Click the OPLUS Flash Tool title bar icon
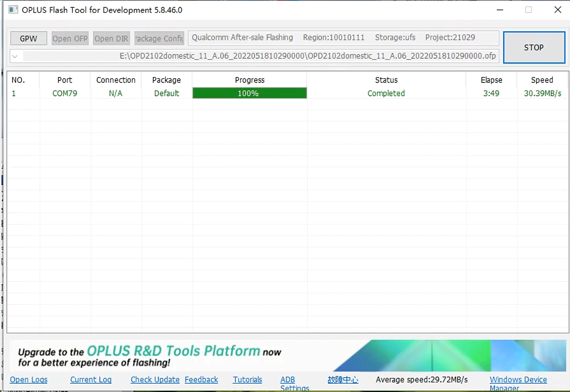 tap(13, 10)
